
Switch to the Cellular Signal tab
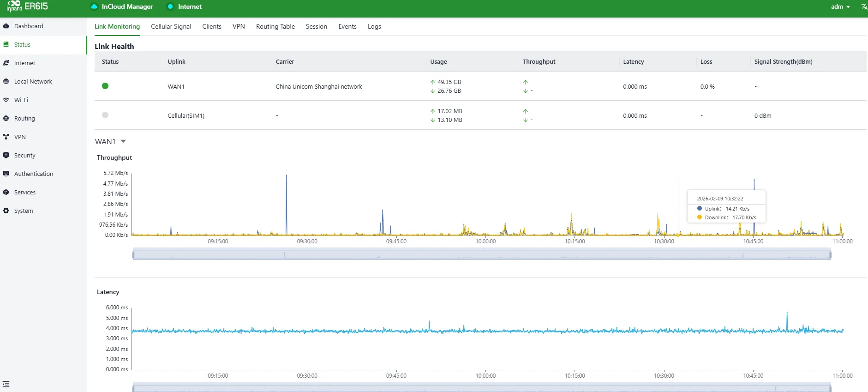pos(171,27)
